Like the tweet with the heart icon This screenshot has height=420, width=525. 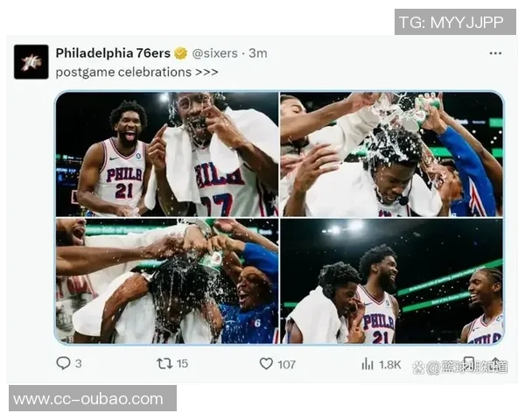(x=266, y=363)
